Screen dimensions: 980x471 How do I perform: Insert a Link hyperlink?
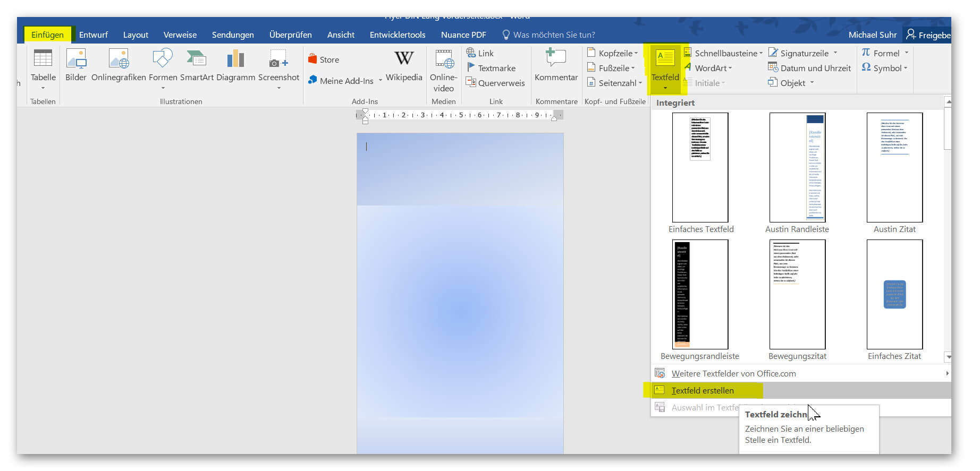pyautogui.click(x=480, y=53)
